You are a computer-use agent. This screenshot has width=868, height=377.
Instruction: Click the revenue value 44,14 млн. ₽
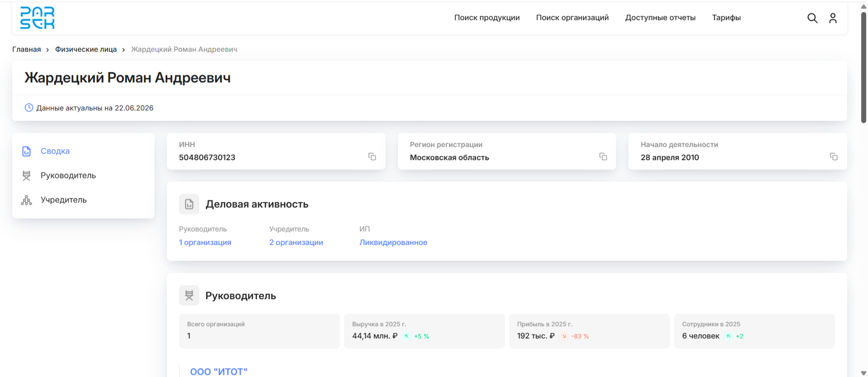(375, 336)
